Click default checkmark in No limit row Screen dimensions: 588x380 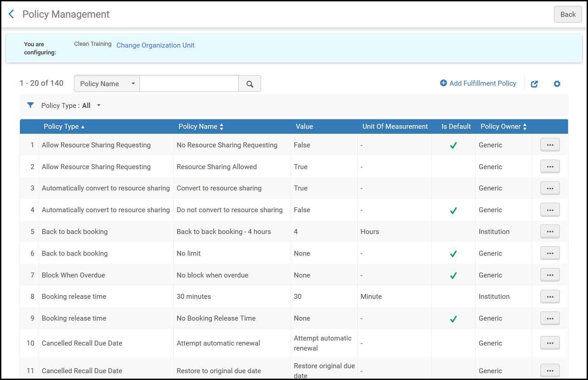click(x=453, y=254)
